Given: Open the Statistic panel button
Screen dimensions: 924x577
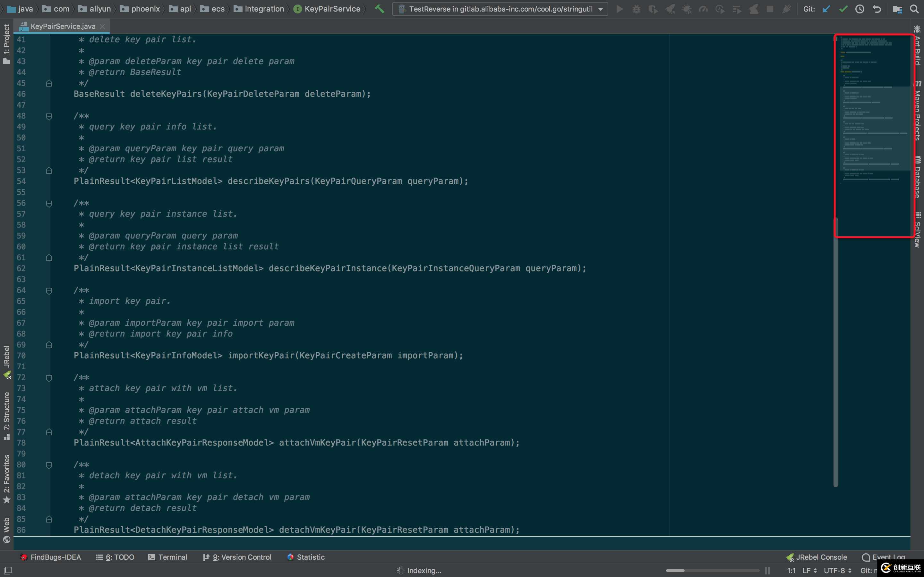Looking at the screenshot, I should (305, 557).
